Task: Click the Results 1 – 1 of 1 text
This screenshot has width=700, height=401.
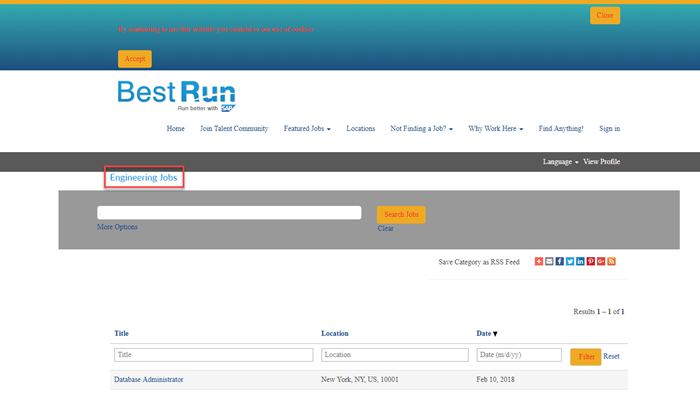Action: (x=599, y=312)
